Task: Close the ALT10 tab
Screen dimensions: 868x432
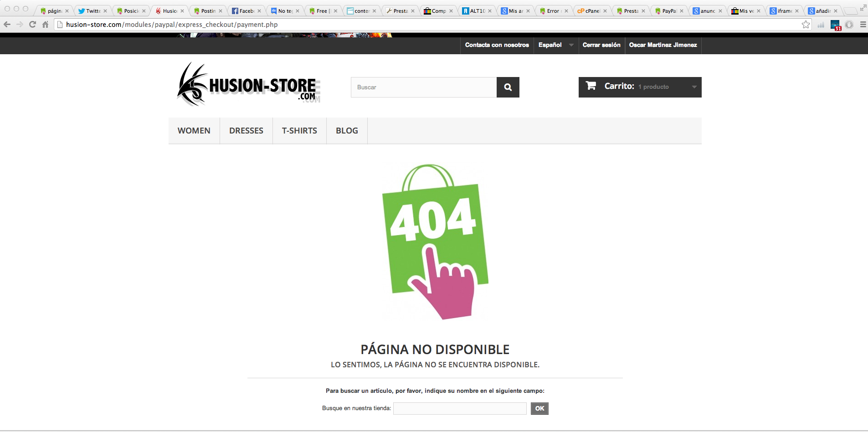Action: coord(490,11)
